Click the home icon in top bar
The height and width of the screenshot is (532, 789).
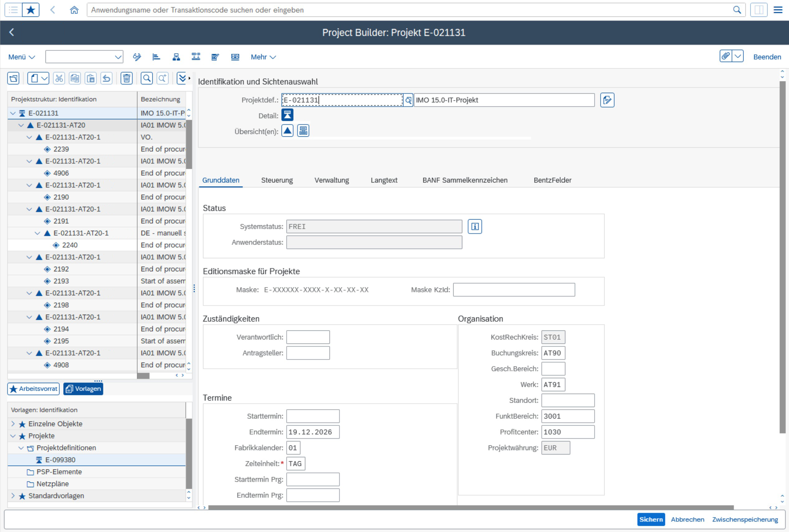click(74, 10)
